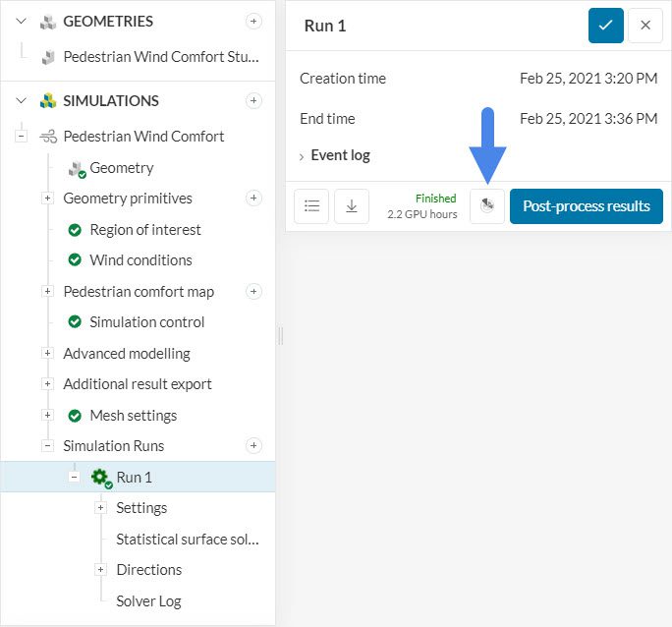672x627 pixels.
Task: Add a new item to Geometry primitives
Action: [253, 199]
